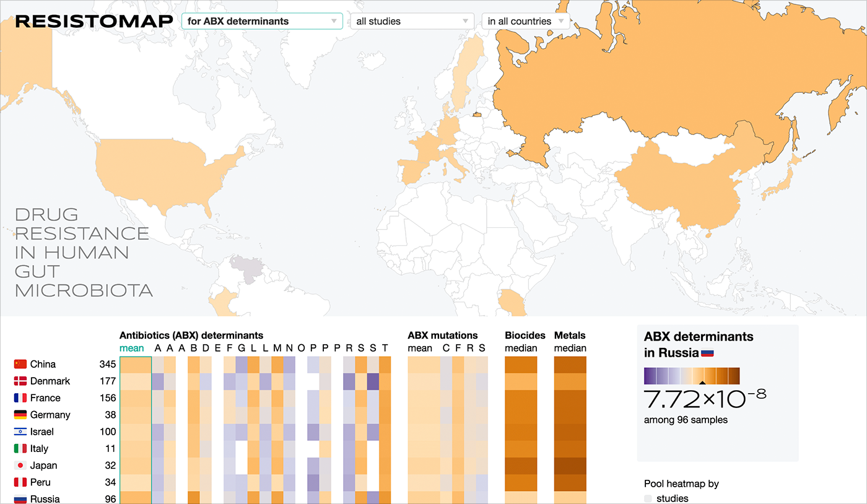Select column M under ABX determinants
The height and width of the screenshot is (504, 867).
point(277,348)
